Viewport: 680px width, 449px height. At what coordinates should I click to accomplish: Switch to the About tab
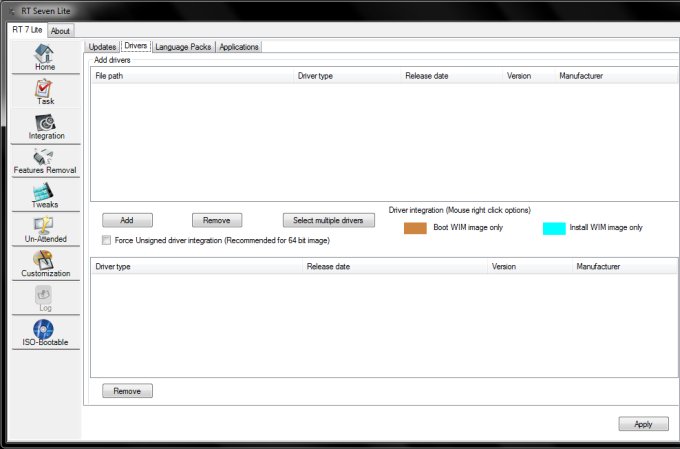[60, 31]
